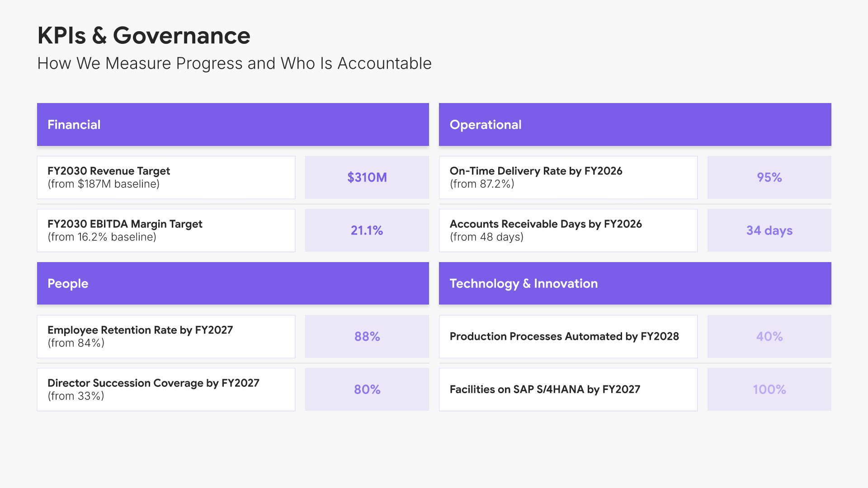Click the FY2030 EBITDA Margin Target box

[166, 230]
